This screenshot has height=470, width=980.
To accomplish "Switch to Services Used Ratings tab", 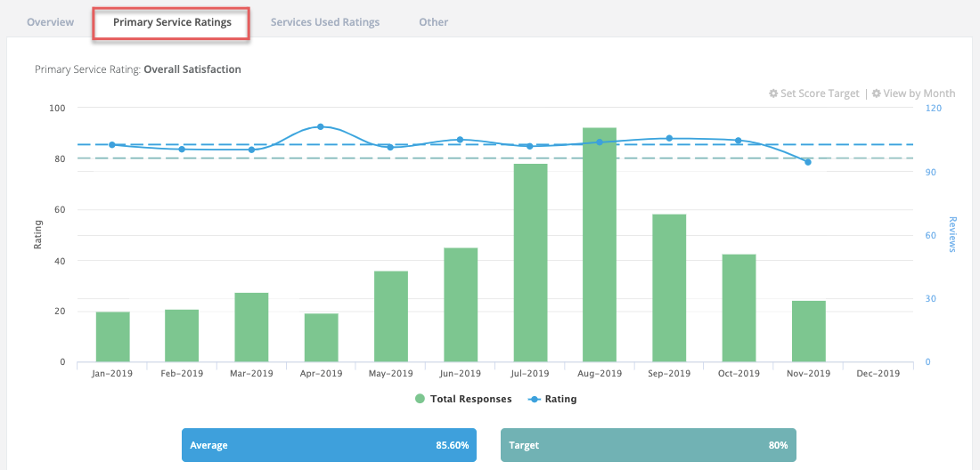I will (x=325, y=22).
